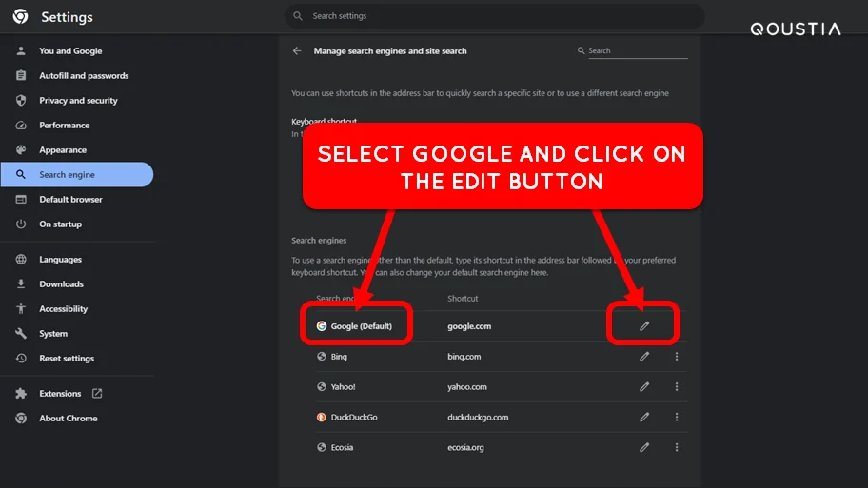Select the Ecosia row name
The height and width of the screenshot is (488, 868).
point(342,447)
